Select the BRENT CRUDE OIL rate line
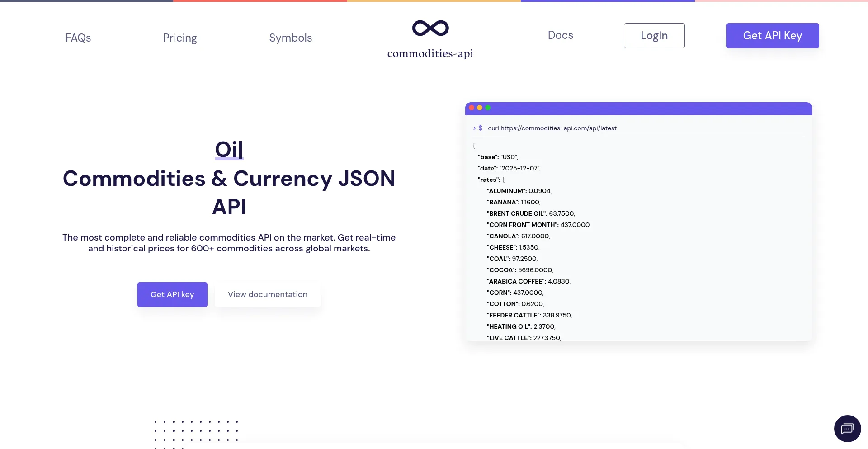 pyautogui.click(x=531, y=213)
